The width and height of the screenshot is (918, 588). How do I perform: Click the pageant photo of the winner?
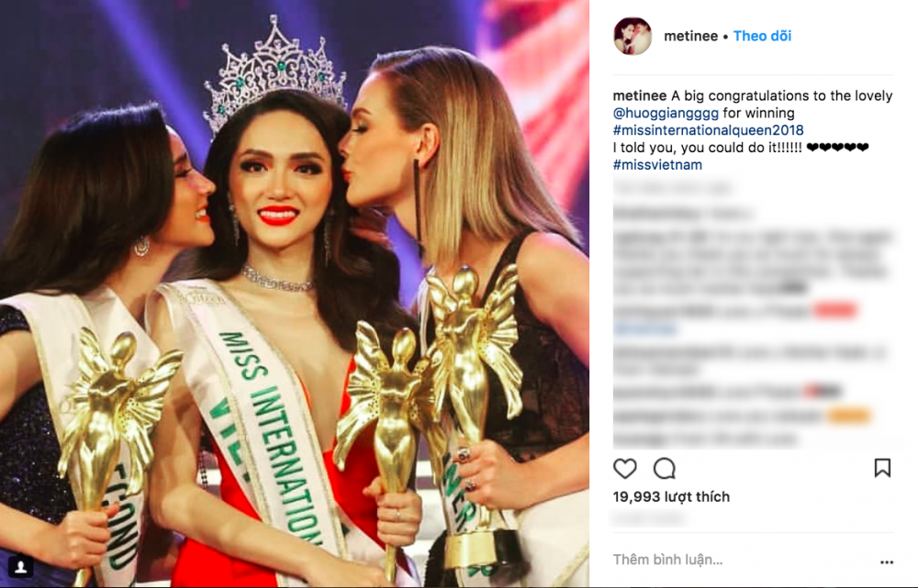tap(295, 294)
